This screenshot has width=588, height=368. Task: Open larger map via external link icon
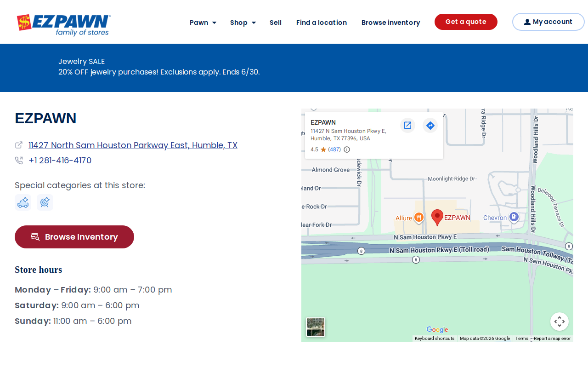point(407,125)
